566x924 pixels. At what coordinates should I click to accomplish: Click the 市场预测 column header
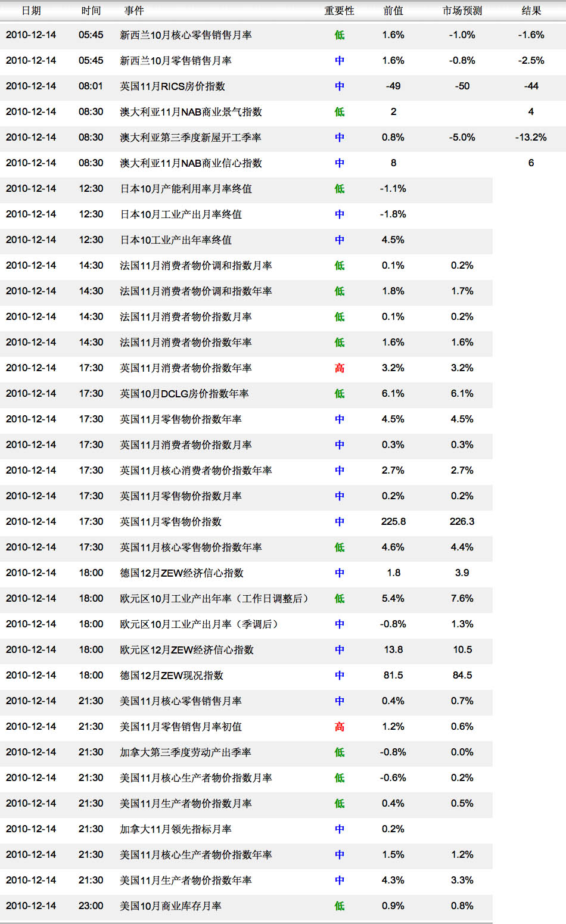coord(462,11)
